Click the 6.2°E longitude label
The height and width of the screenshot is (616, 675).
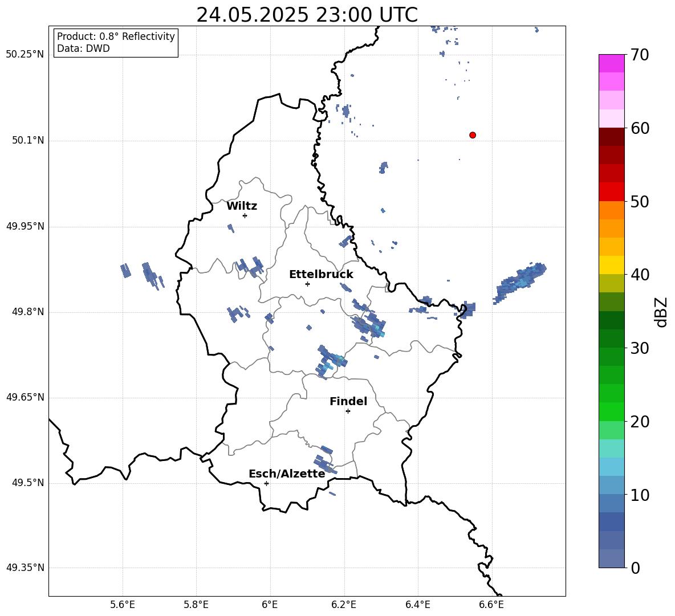click(x=344, y=605)
